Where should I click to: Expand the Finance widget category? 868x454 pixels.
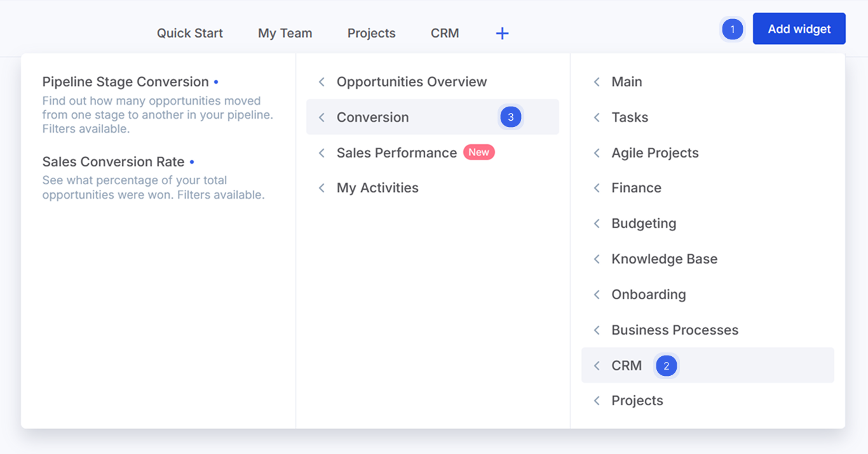click(x=636, y=188)
